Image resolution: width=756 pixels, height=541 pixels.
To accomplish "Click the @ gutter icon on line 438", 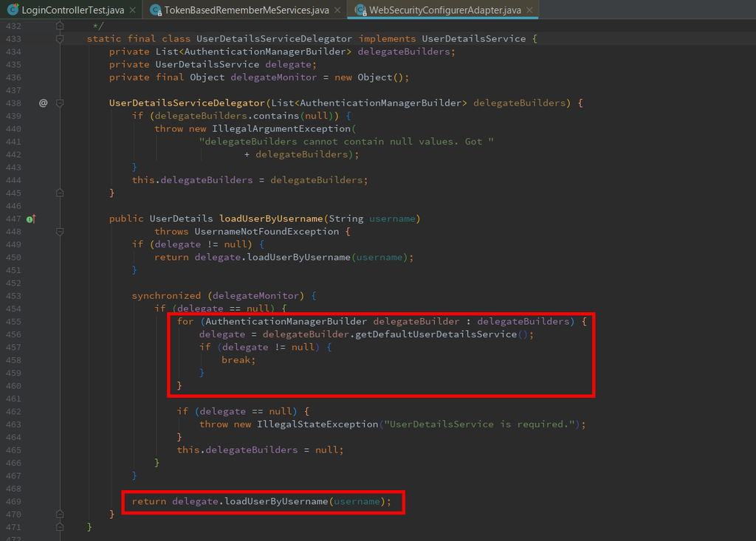I will click(43, 103).
